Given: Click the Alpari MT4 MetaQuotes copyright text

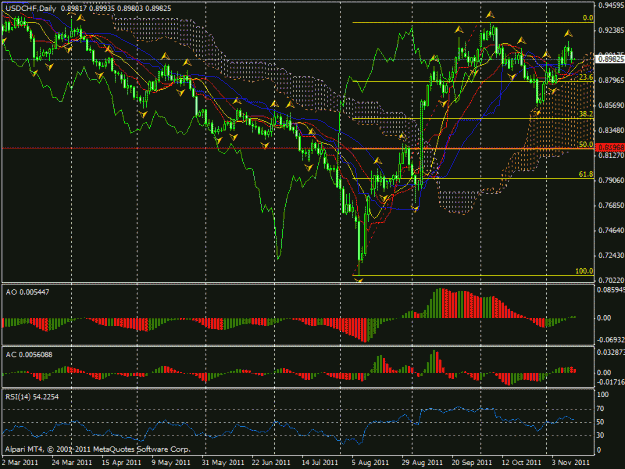Looking at the screenshot, I should [x=98, y=449].
